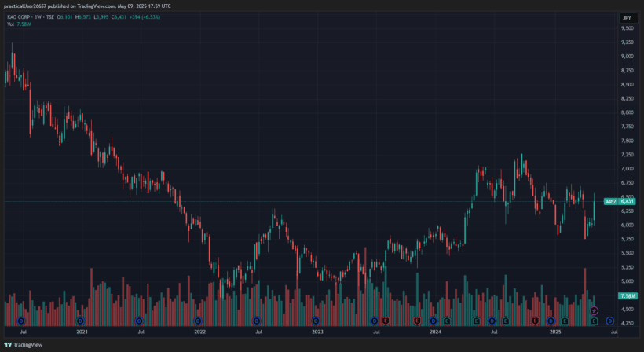The width and height of the screenshot is (644, 352).
Task: Open the dividend marker above Jul 2022 label
Action: pos(257,321)
